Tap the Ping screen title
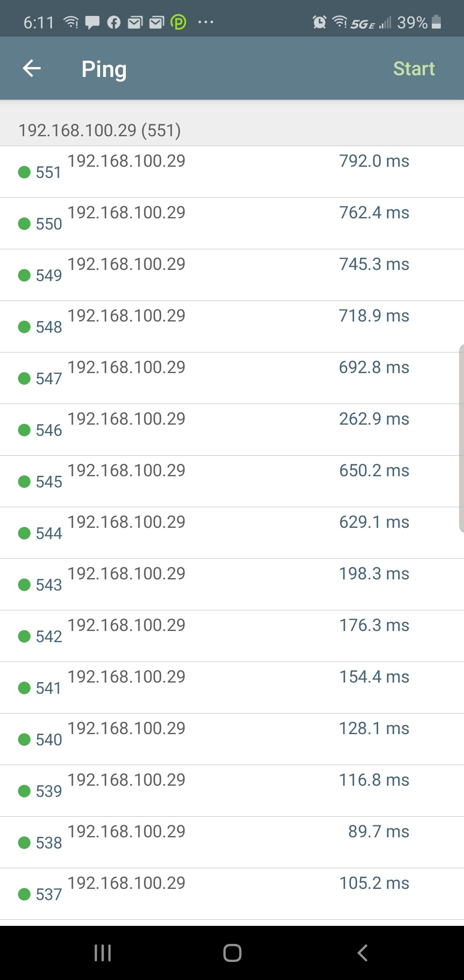 pyautogui.click(x=104, y=68)
